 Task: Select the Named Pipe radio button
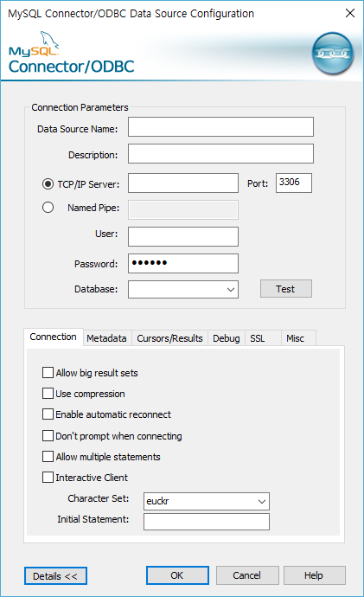click(48, 208)
